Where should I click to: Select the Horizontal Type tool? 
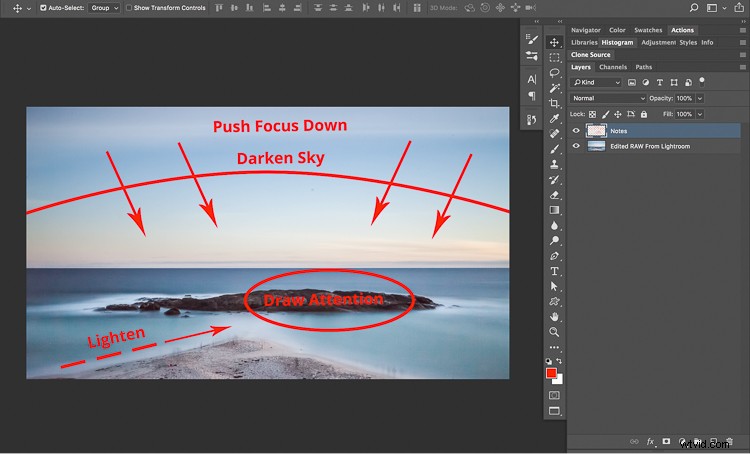[554, 271]
